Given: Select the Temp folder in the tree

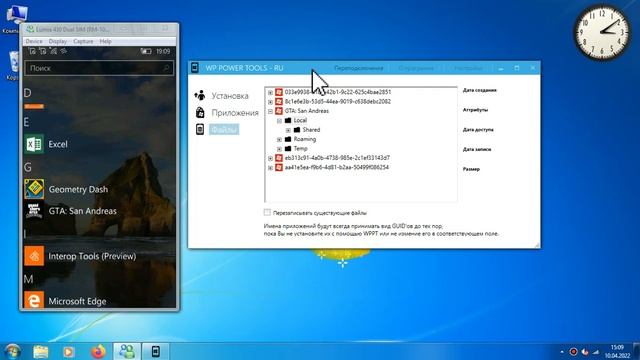Looking at the screenshot, I should tap(300, 149).
